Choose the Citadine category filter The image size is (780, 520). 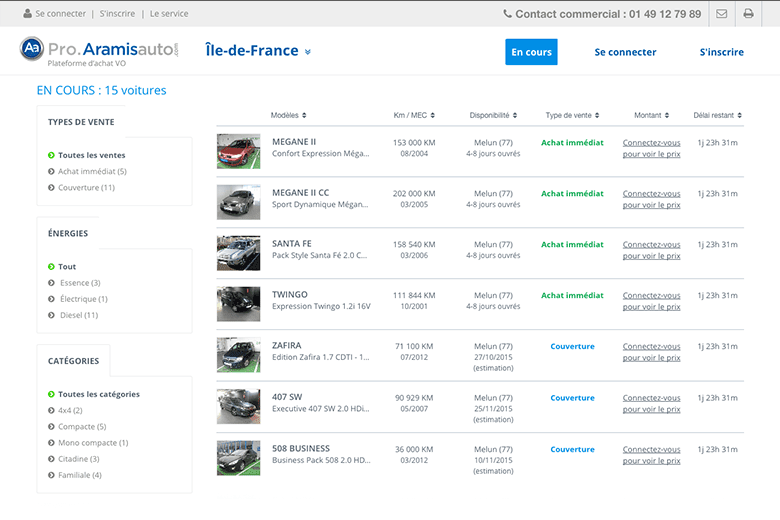click(x=78, y=458)
